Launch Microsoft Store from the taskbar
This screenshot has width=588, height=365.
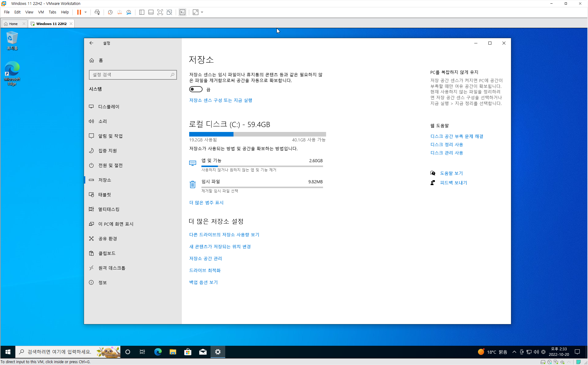click(x=188, y=352)
